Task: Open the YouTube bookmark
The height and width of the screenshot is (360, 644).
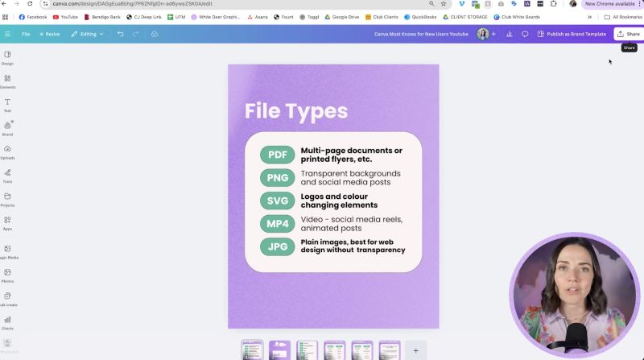Action: pos(65,17)
